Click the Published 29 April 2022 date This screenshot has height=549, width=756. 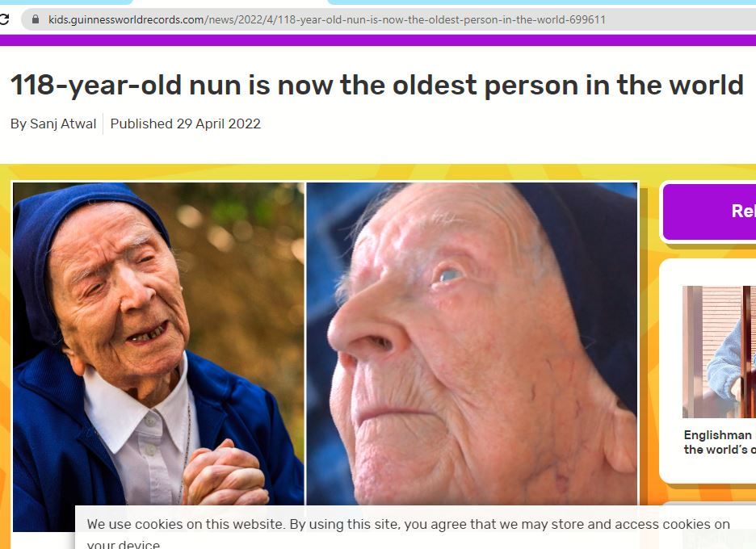(x=186, y=124)
